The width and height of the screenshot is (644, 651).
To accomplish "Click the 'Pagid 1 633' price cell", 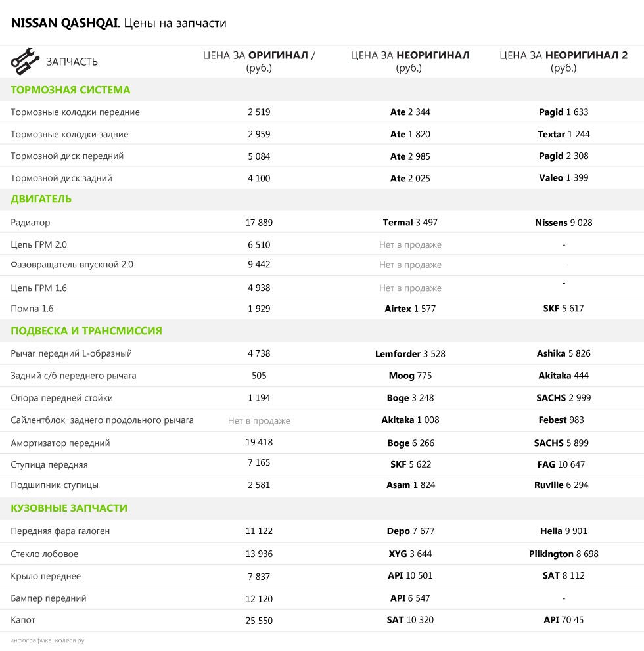I will coord(563,112).
